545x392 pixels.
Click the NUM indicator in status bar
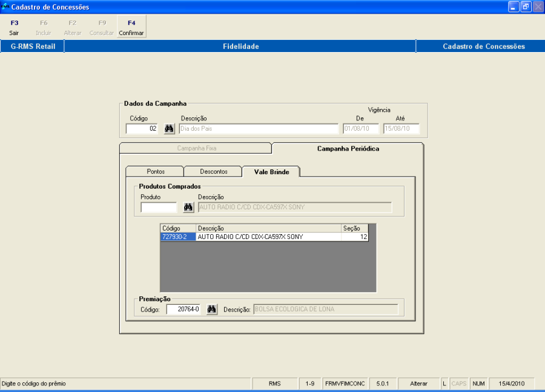[x=478, y=384]
